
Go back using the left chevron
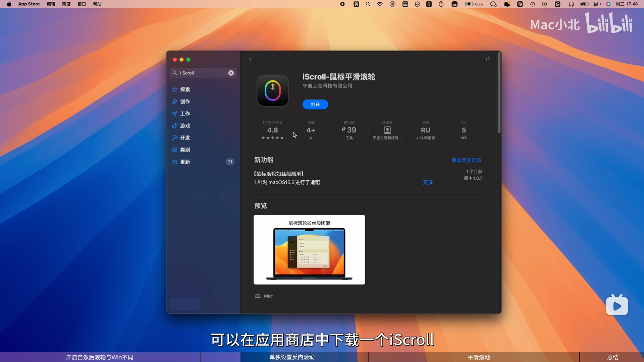coord(250,59)
